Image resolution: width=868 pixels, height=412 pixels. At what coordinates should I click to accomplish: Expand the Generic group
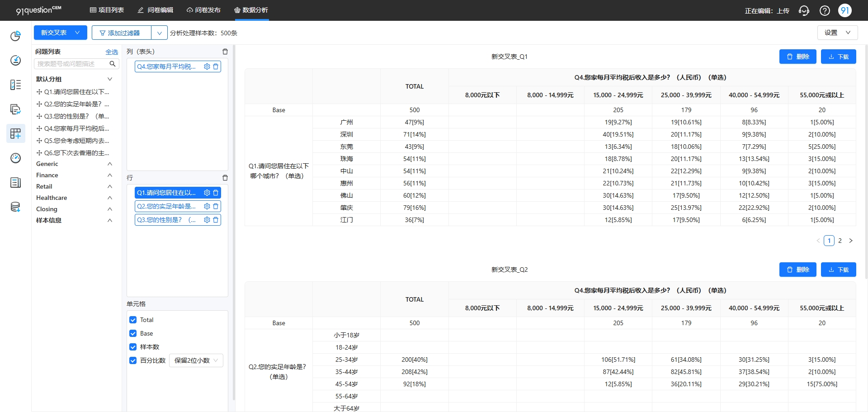click(x=109, y=164)
